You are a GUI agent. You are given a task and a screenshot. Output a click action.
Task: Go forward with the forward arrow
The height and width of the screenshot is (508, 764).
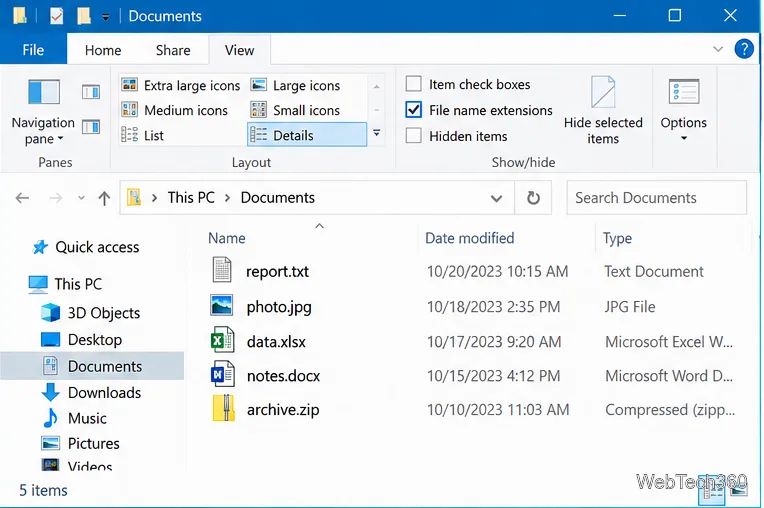(x=56, y=198)
